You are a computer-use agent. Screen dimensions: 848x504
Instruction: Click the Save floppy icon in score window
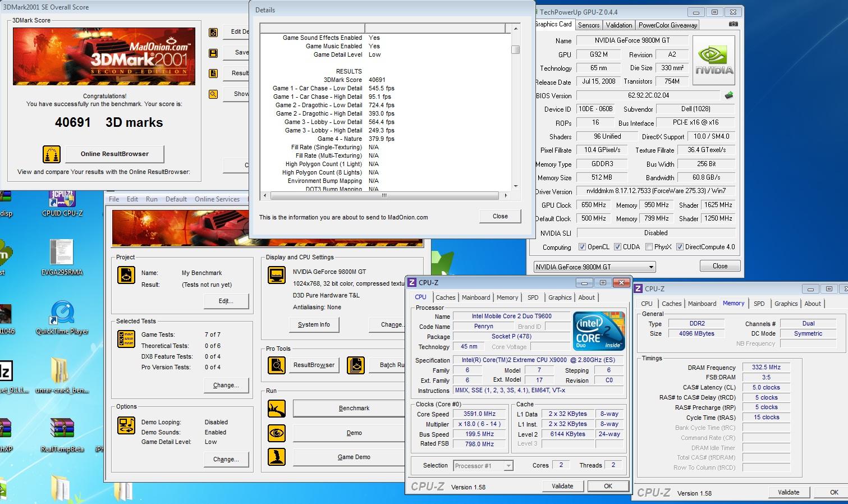coord(213,53)
